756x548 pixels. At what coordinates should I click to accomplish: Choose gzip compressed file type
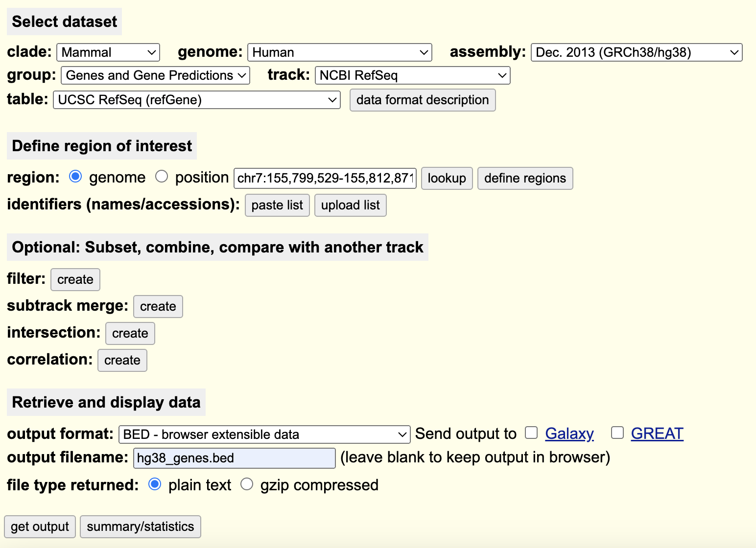(247, 484)
